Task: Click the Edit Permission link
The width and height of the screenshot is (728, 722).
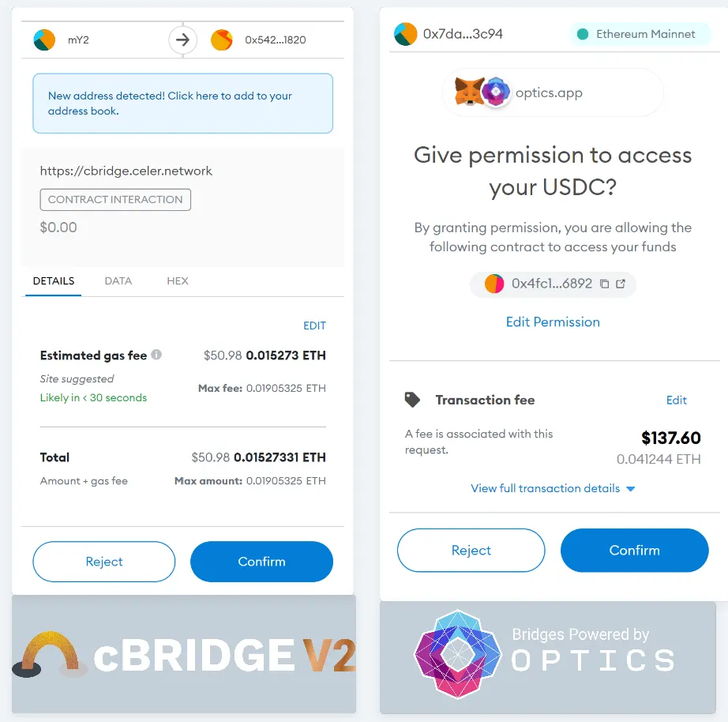Action: (x=553, y=322)
